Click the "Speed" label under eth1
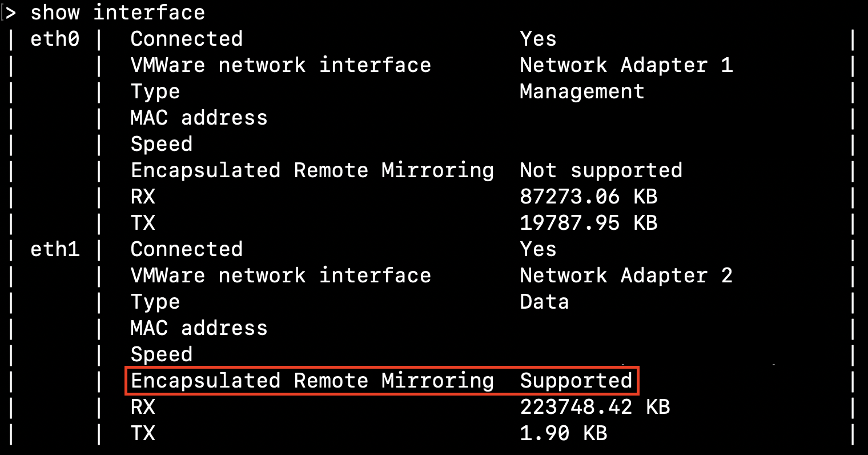The height and width of the screenshot is (455, 868). click(x=161, y=354)
